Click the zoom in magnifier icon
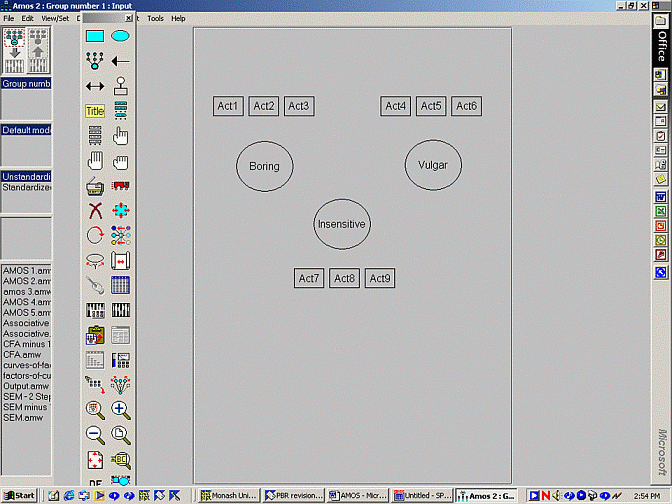The image size is (672, 504). point(120,409)
